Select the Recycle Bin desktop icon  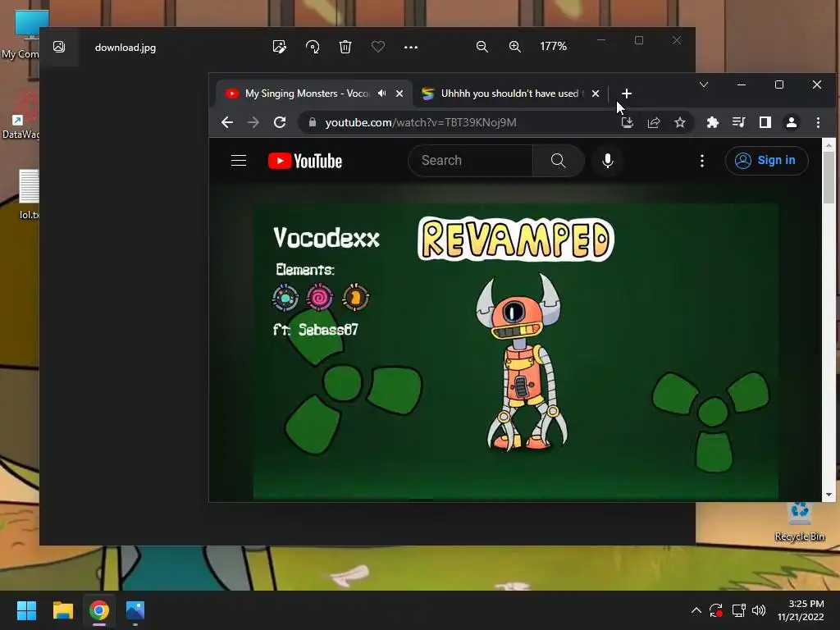point(799,521)
